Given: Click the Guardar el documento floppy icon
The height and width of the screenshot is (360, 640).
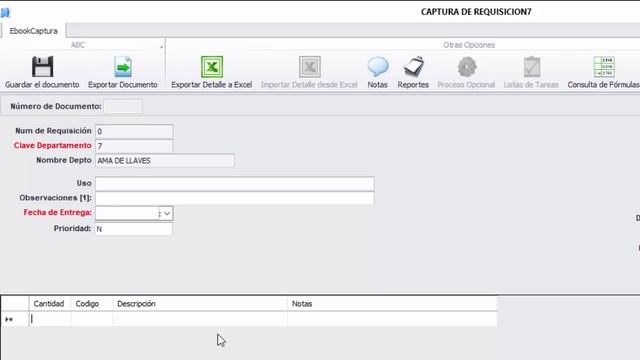Looking at the screenshot, I should click(42, 67).
